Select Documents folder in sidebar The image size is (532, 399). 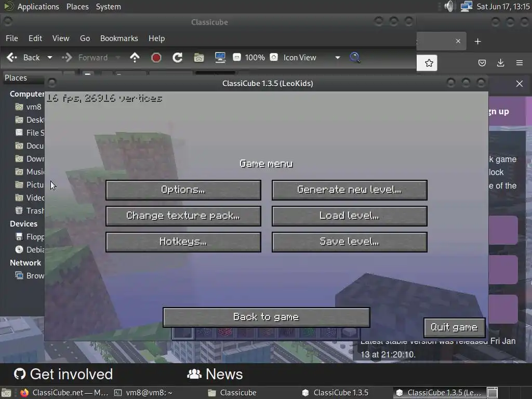(x=30, y=146)
